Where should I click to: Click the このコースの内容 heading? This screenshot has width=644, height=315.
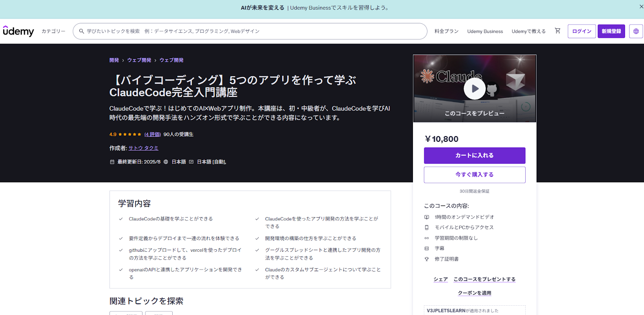point(446,206)
